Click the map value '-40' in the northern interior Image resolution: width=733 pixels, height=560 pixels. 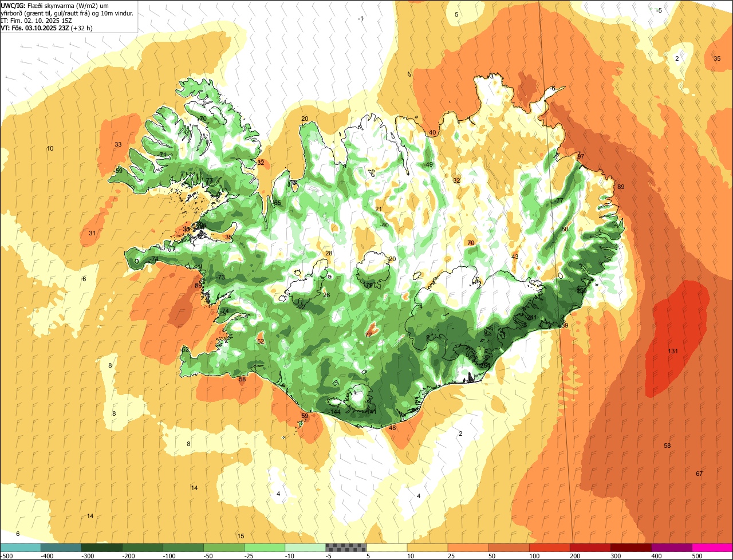384,225
